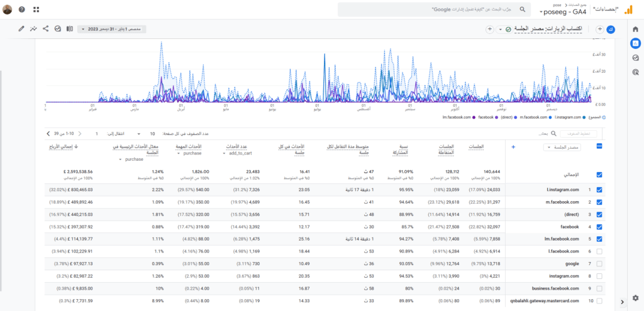Image resolution: width=644 pixels, height=311 pixels.
Task: Open the date range picker dropdown
Action: (x=112, y=29)
